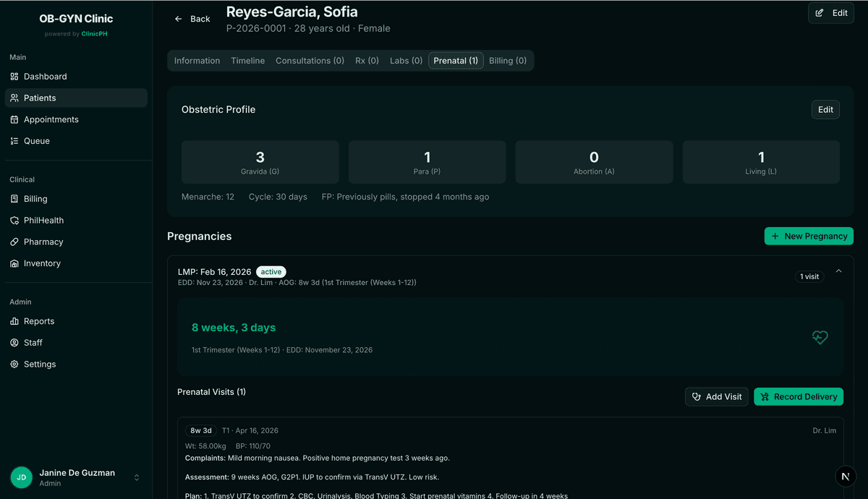The width and height of the screenshot is (868, 499).
Task: Open the Reports chart icon
Action: [14, 322]
